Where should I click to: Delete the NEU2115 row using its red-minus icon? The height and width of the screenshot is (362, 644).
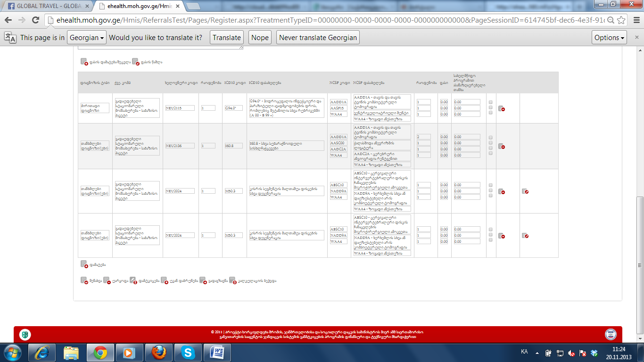[x=502, y=108]
